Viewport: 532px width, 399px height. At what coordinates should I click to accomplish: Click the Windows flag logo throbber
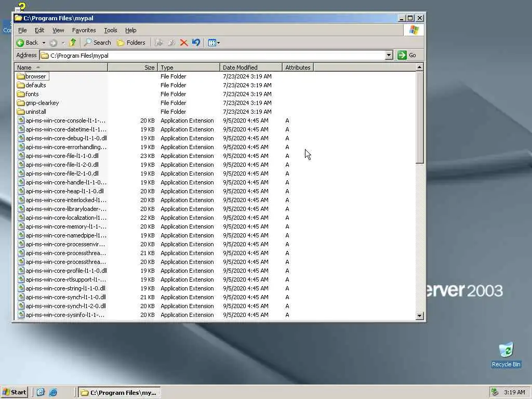(x=414, y=30)
